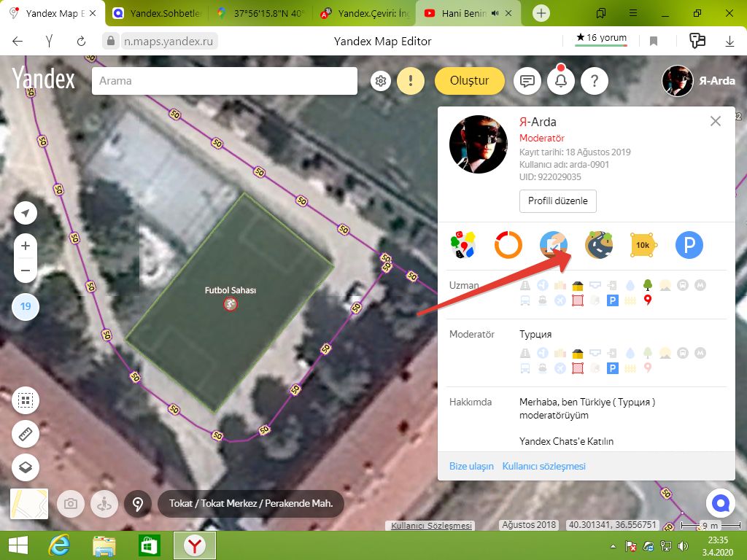747x560 pixels.
Task: Click the blue parking icon in Uzman row
Action: (x=613, y=300)
